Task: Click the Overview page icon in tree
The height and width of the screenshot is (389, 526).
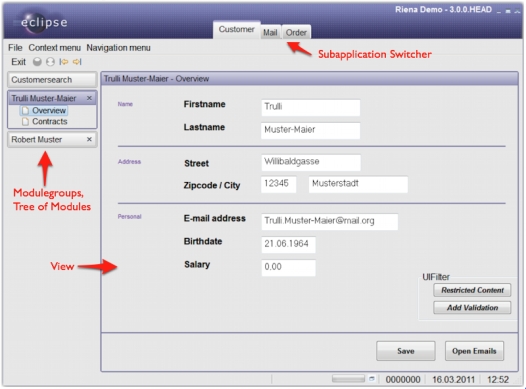Action: pyautogui.click(x=25, y=111)
